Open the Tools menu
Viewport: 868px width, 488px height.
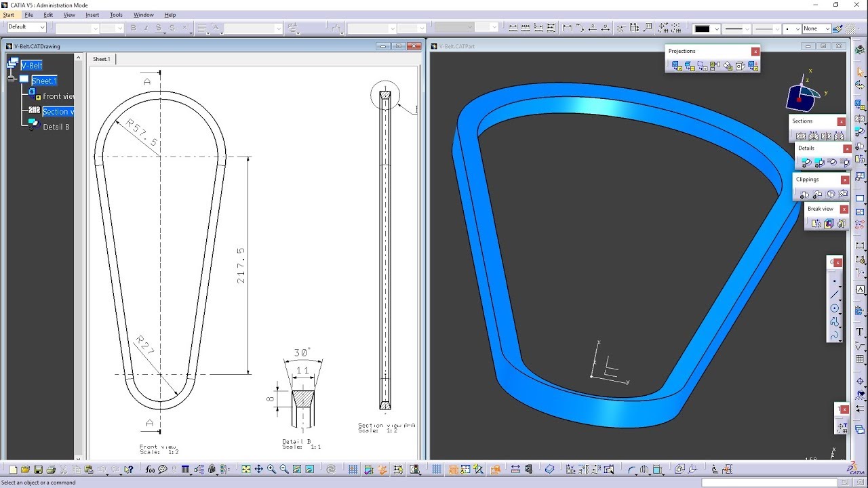[116, 15]
